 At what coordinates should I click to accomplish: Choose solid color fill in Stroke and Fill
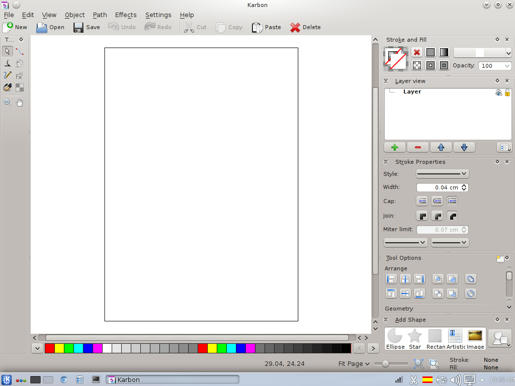pyautogui.click(x=430, y=52)
